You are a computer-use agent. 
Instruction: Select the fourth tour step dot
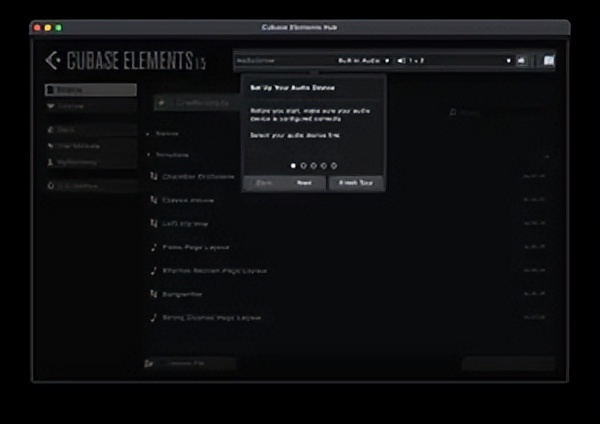(324, 166)
